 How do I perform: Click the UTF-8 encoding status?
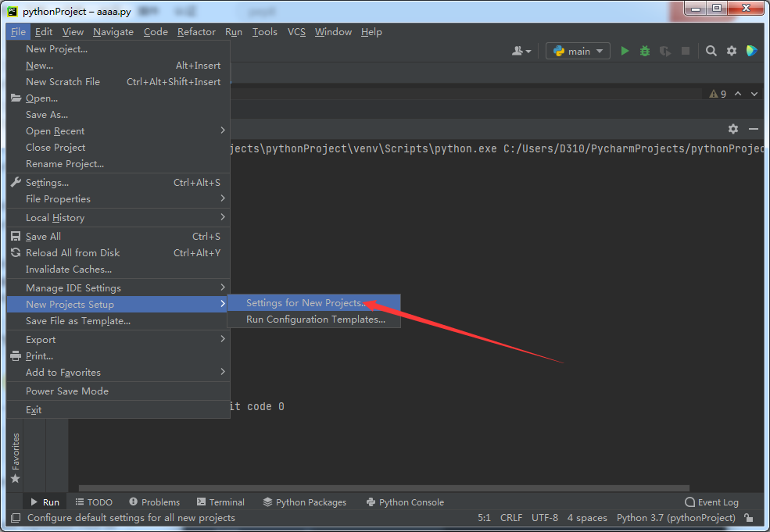pos(545,518)
